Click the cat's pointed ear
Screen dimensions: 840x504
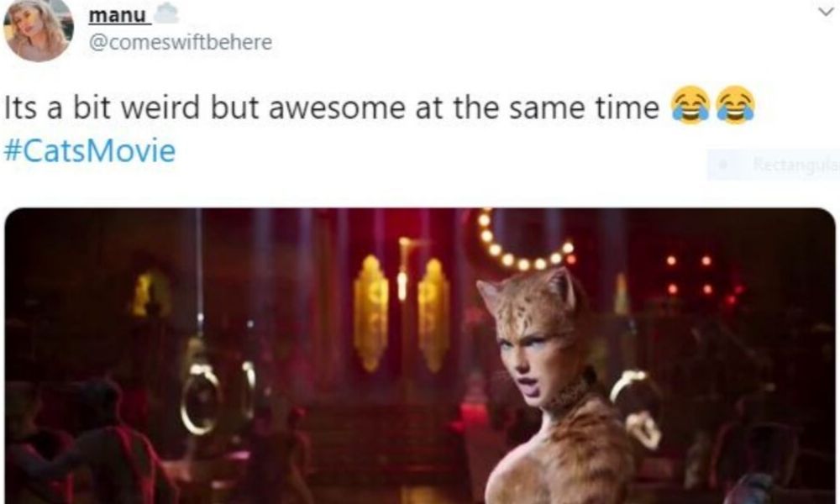click(x=563, y=288)
